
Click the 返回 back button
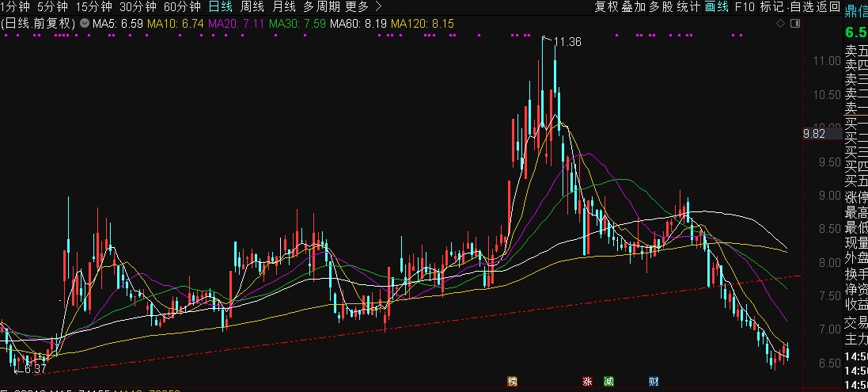coord(828,6)
